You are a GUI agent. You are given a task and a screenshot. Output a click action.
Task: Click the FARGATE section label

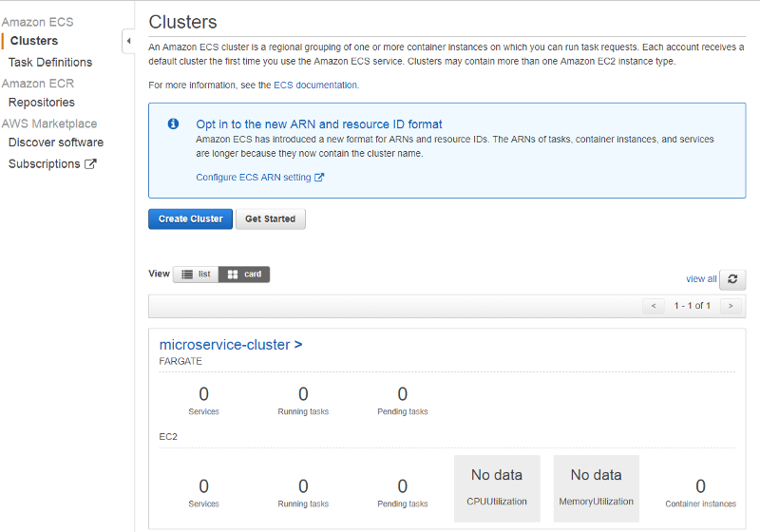tap(180, 361)
